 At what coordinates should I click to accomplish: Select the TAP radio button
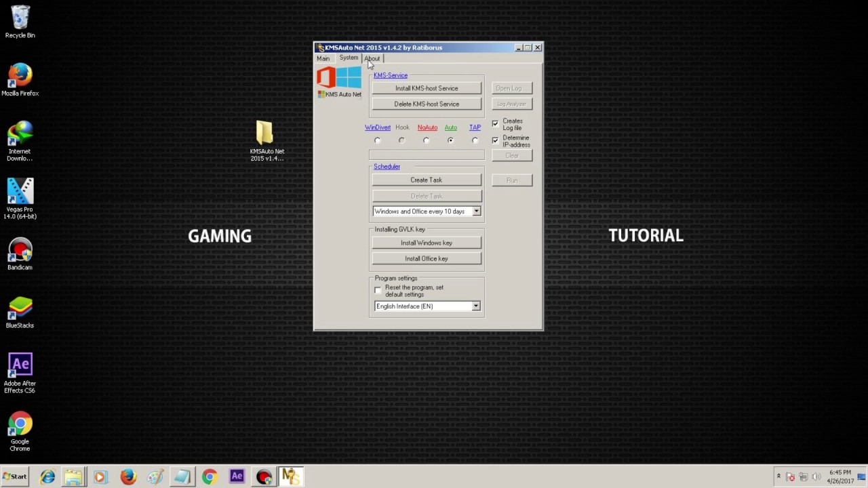coord(475,140)
